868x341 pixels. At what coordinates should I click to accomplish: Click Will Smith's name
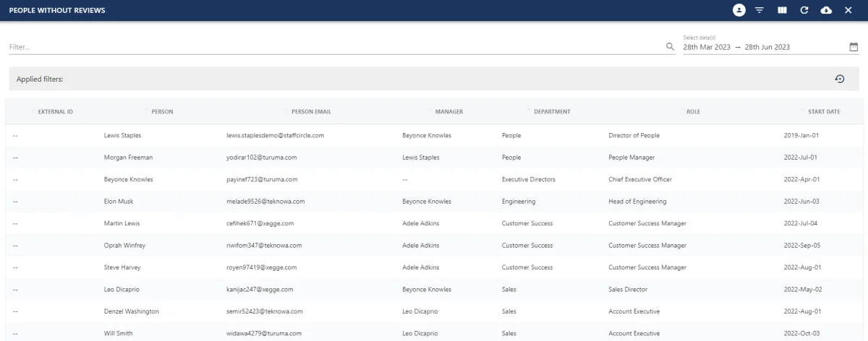(x=119, y=334)
